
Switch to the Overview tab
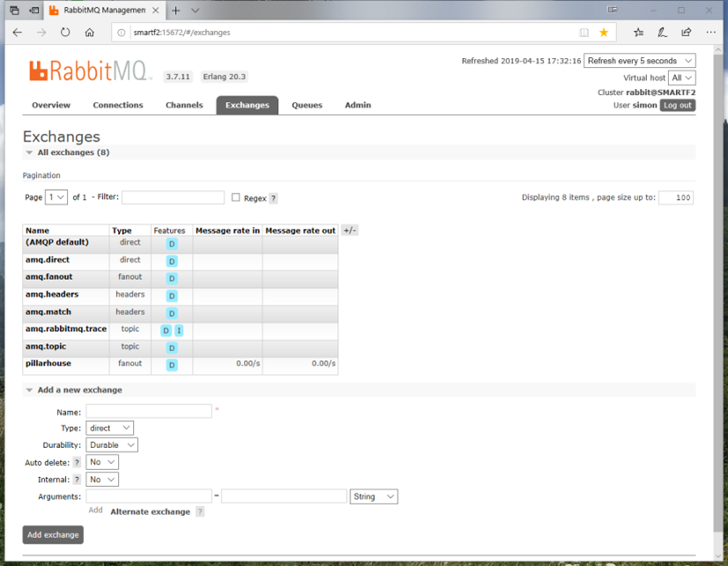pyautogui.click(x=51, y=105)
